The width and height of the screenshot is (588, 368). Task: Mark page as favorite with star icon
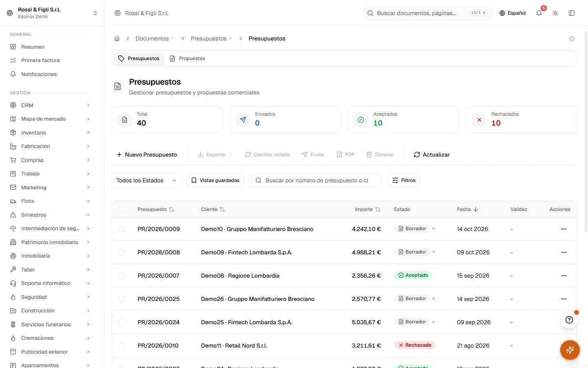[x=572, y=38]
